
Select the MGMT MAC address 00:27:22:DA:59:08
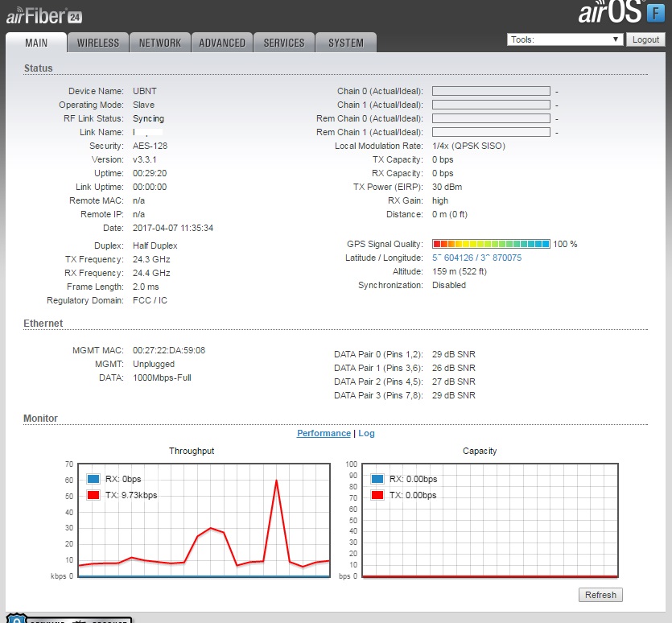pyautogui.click(x=169, y=350)
